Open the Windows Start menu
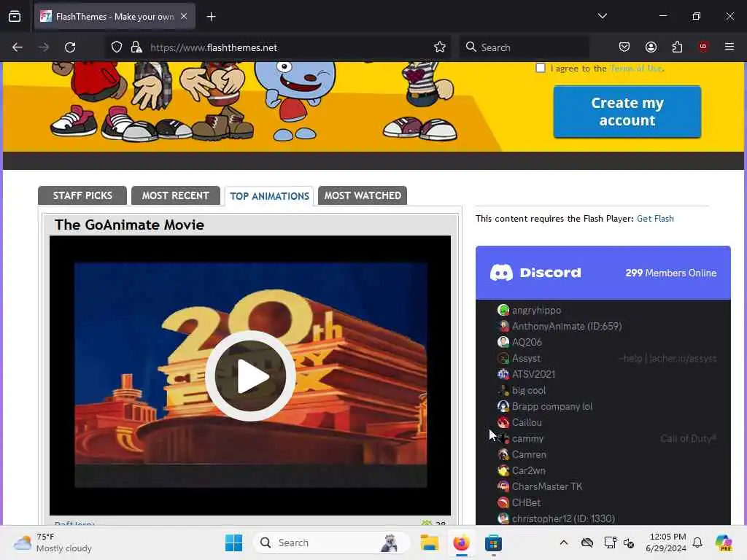 coord(233,542)
